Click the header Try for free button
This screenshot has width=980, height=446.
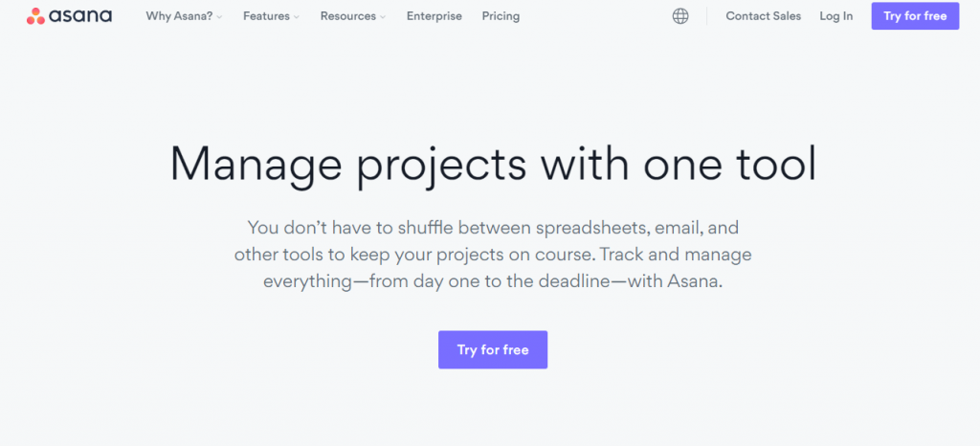(915, 16)
